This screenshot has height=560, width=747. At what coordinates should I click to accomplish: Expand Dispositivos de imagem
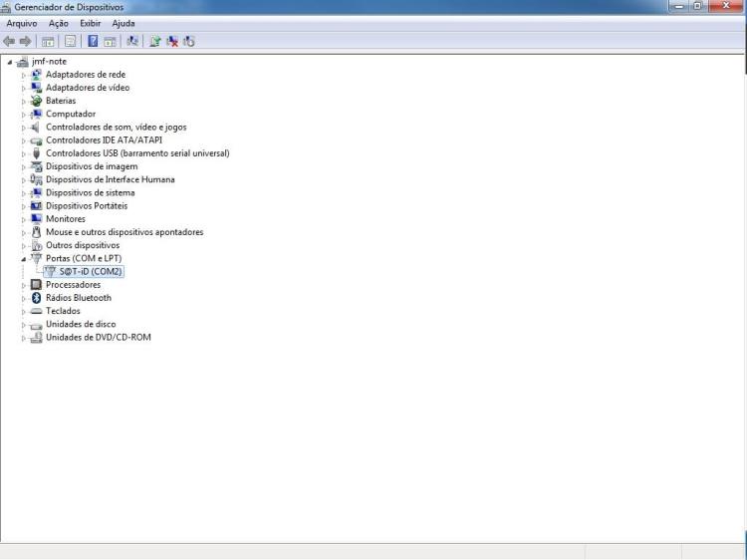23,167
